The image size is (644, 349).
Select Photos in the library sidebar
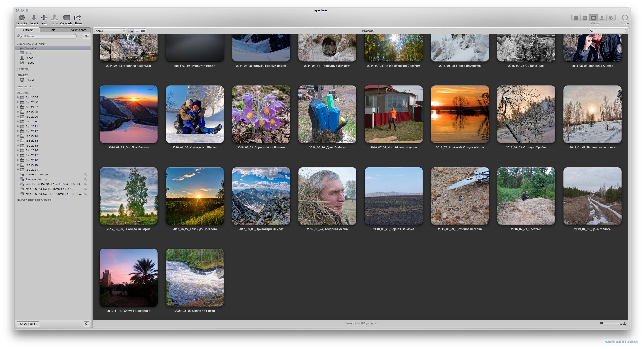click(x=53, y=53)
